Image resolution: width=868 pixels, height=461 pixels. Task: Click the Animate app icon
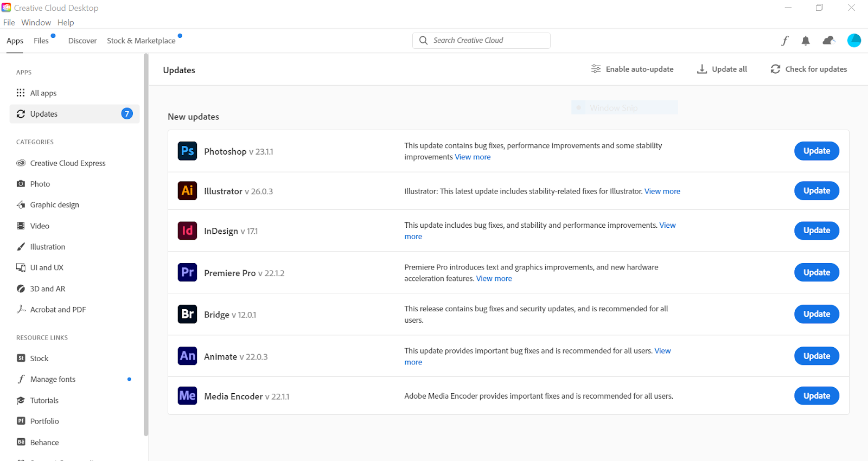(x=187, y=356)
